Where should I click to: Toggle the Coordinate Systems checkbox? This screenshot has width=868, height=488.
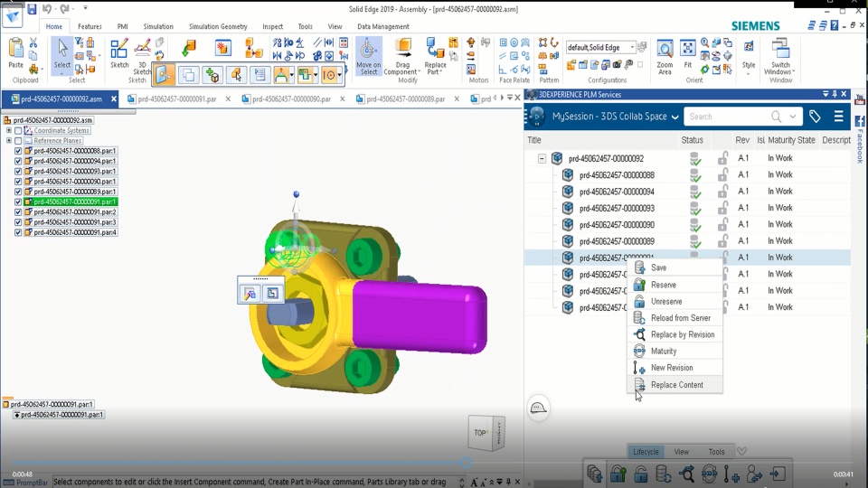pos(18,130)
